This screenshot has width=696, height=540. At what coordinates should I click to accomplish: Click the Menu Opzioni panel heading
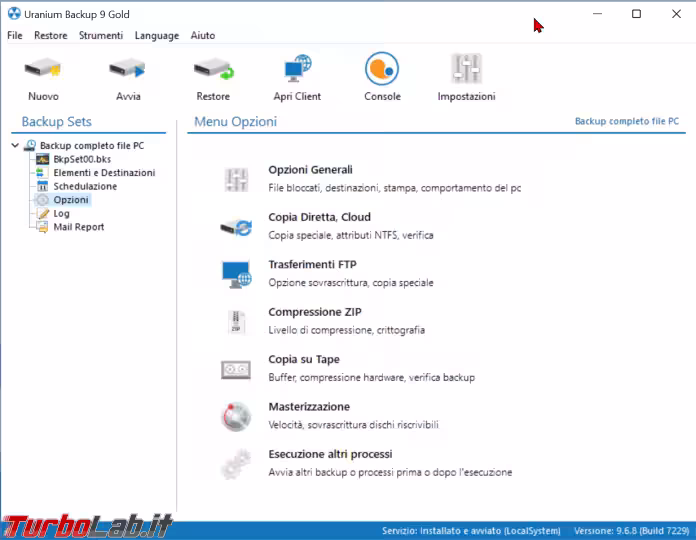coord(235,122)
